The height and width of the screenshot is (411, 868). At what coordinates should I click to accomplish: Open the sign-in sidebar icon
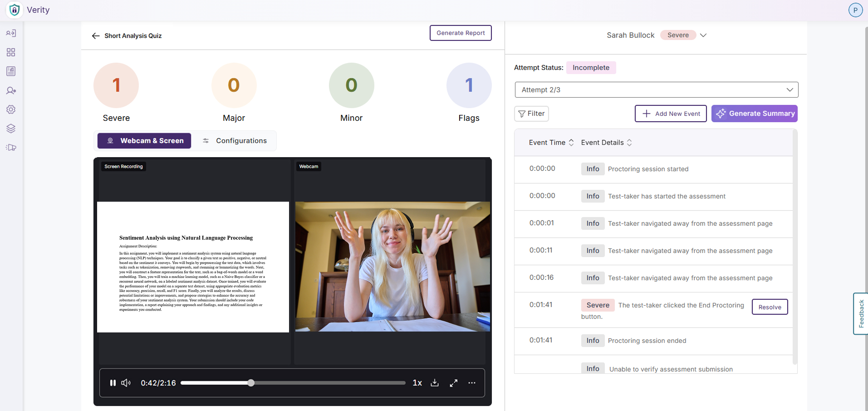click(11, 33)
